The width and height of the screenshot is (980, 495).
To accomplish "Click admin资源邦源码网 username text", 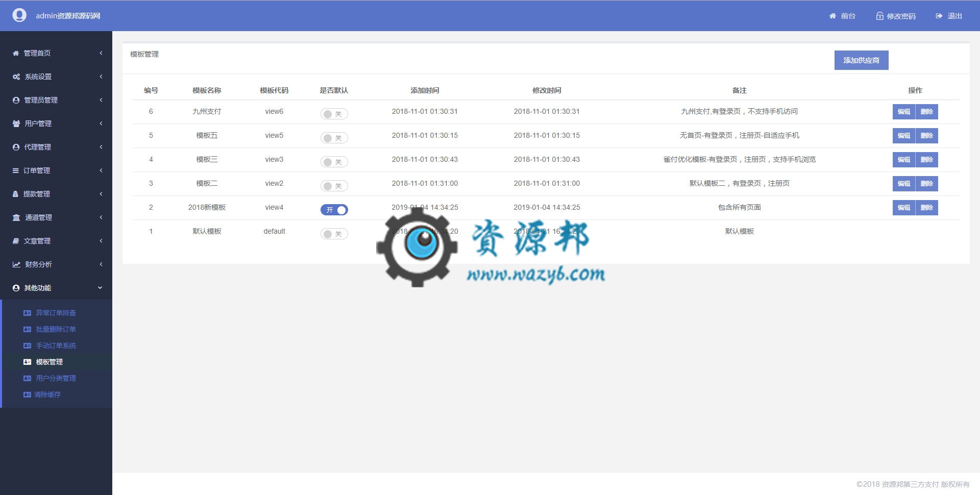I will [68, 16].
